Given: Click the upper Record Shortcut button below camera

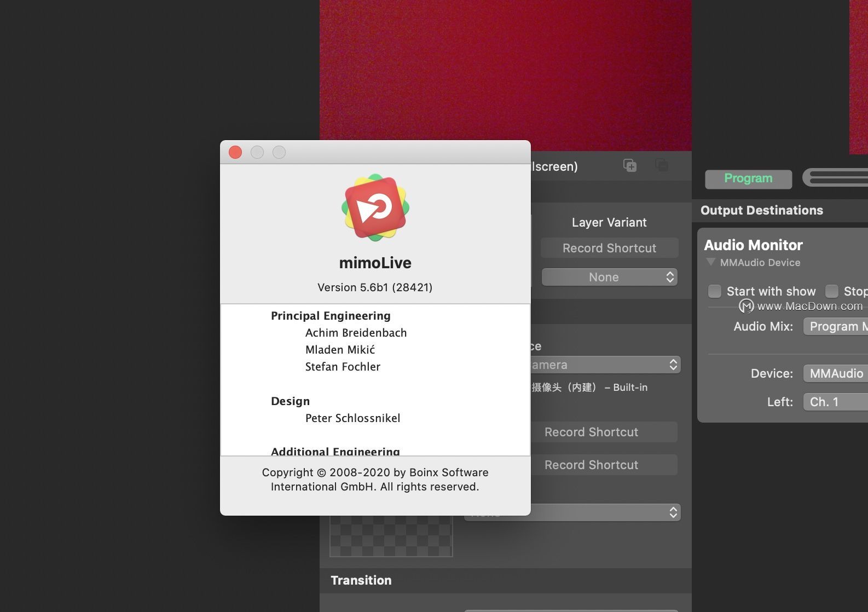Looking at the screenshot, I should tap(604, 432).
